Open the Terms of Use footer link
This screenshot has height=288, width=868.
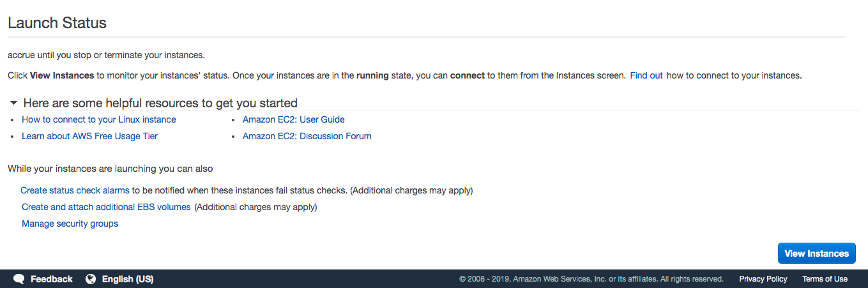[x=825, y=279]
